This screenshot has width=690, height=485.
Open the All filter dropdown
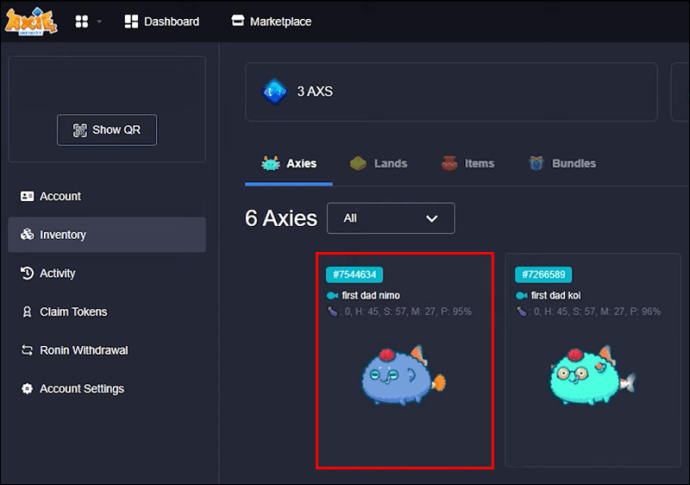coord(391,218)
